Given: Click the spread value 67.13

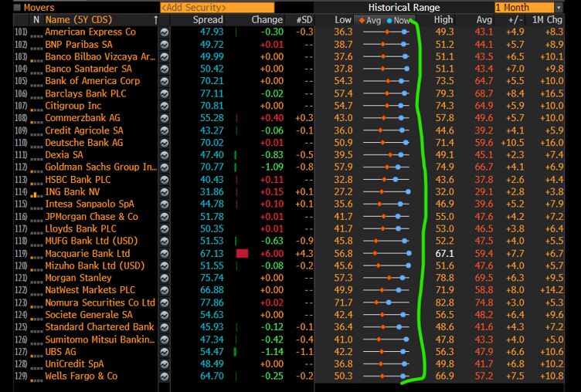Looking at the screenshot, I should click(212, 254).
